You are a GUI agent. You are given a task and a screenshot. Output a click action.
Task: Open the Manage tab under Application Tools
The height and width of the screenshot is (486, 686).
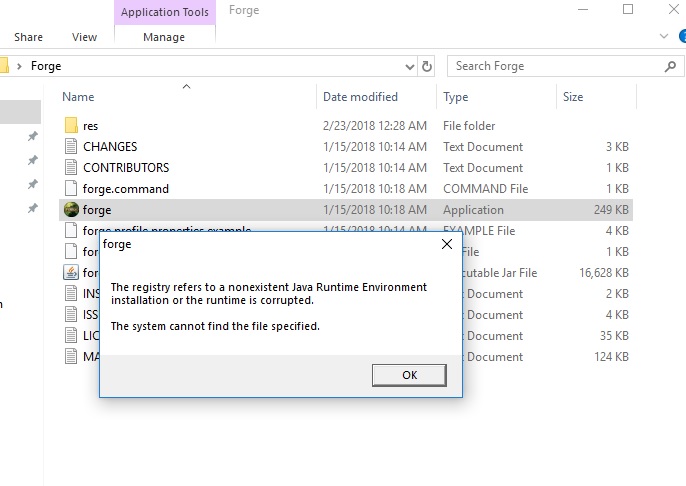164,37
